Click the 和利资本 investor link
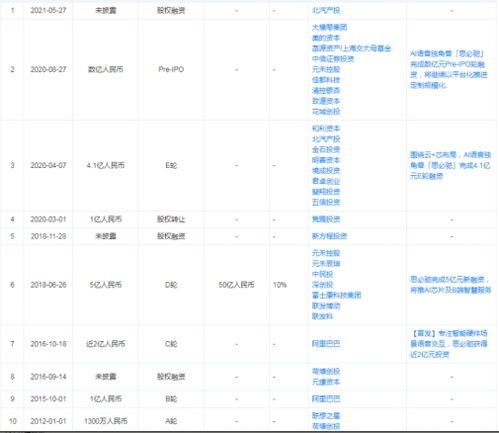Image resolution: width=499 pixels, height=433 pixels. [326, 128]
